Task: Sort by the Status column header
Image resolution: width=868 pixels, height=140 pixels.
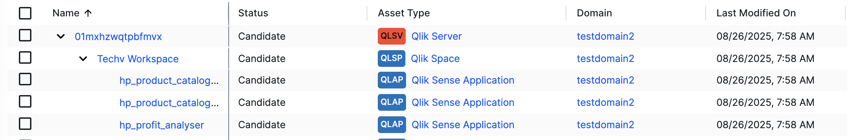Action: (x=253, y=13)
